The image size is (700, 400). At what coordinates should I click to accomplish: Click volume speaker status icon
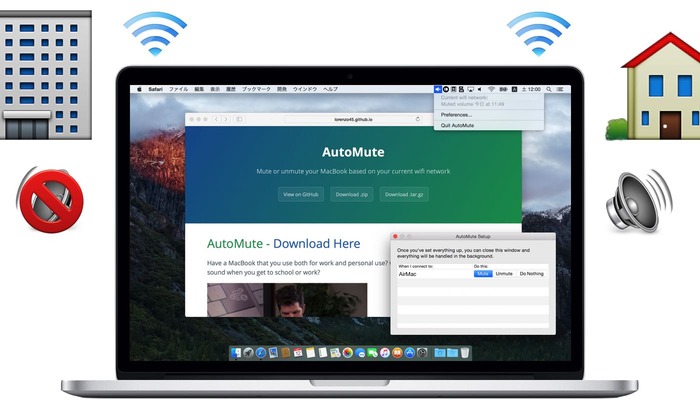click(479, 89)
